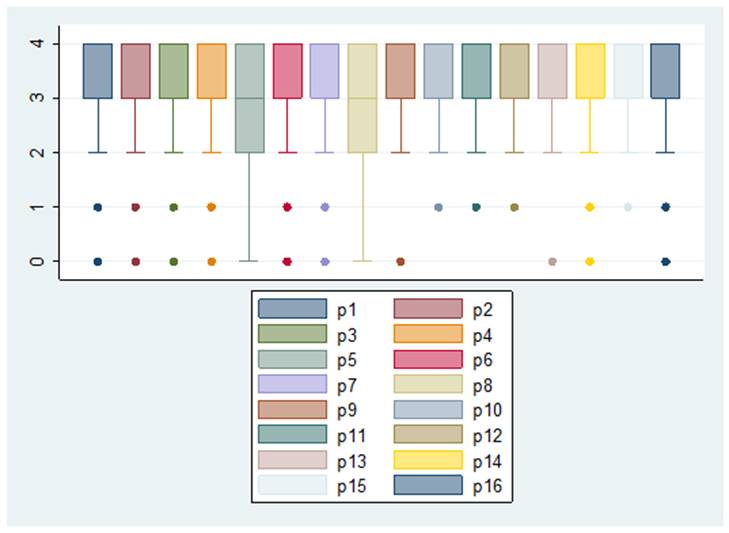Click the yellow p14 box in plot
729x533 pixels.
590,71
